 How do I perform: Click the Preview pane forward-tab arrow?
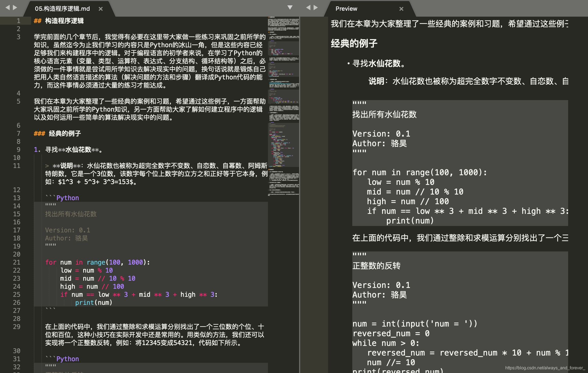pyautogui.click(x=316, y=8)
